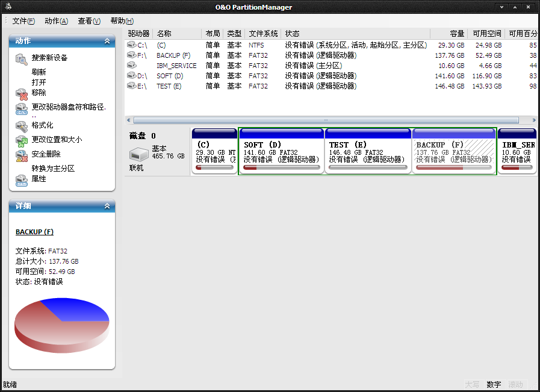Click 磁盘 0 label
Viewport: 540px width, 392px height.
click(x=142, y=135)
